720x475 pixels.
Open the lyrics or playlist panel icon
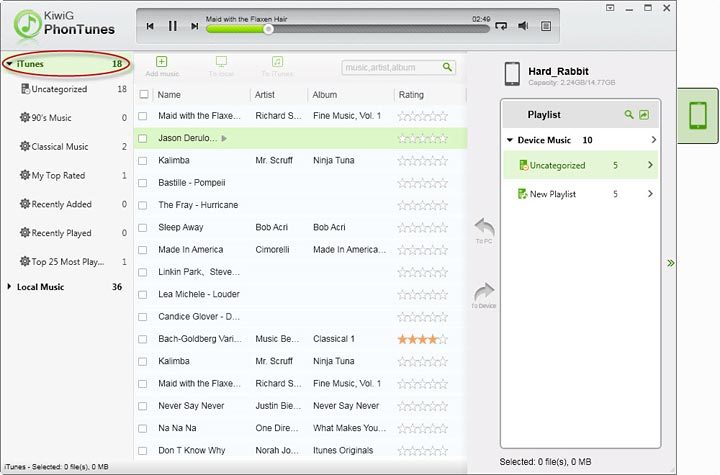(x=546, y=26)
